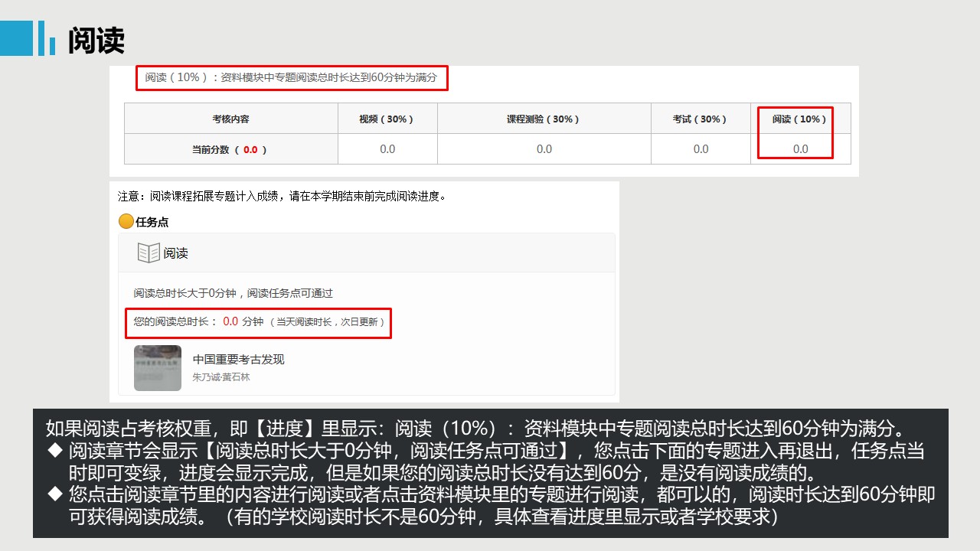The height and width of the screenshot is (551, 980).
Task: Click the text 阅读总时长大于0分钟，阅读任务点可通过
Action: point(234,293)
